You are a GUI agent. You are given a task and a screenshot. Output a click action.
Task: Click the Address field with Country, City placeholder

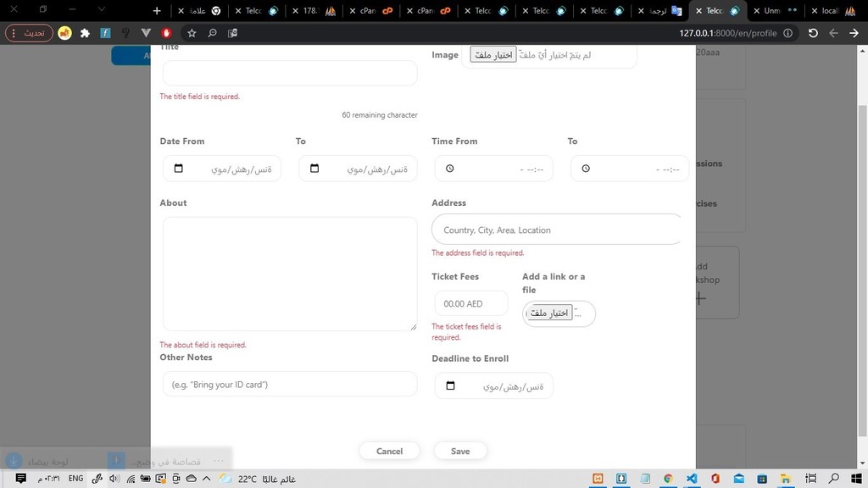[556, 230]
